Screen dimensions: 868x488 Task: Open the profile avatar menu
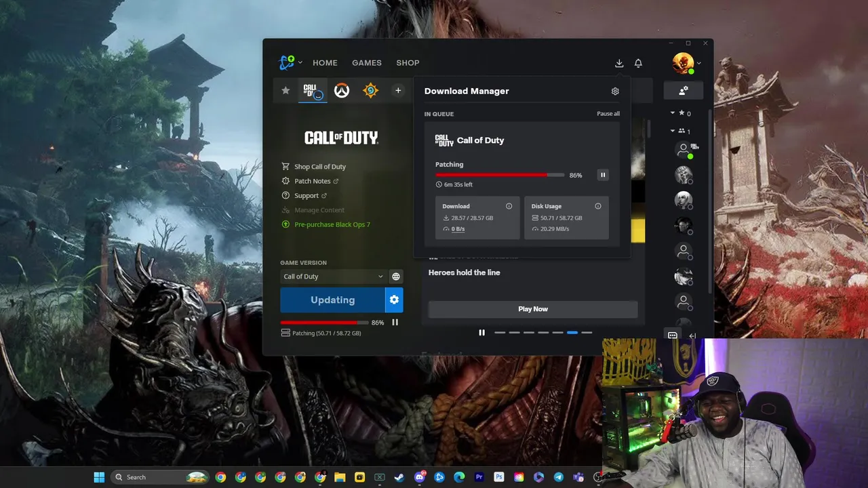click(683, 63)
